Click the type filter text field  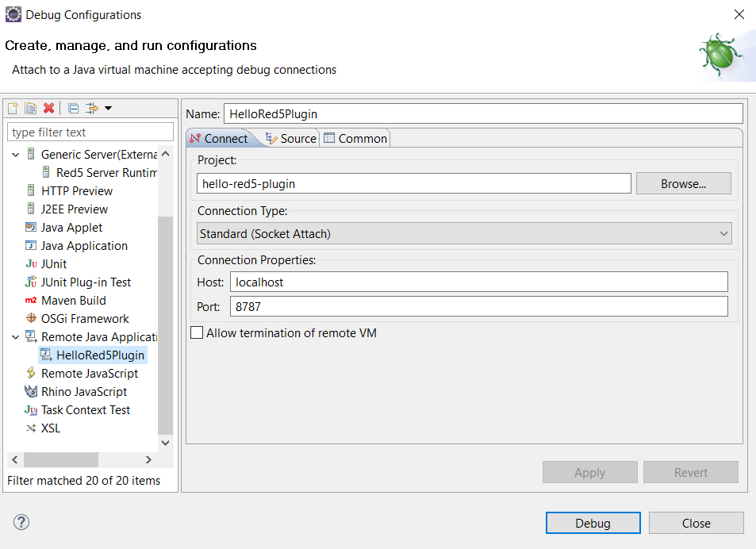point(90,132)
